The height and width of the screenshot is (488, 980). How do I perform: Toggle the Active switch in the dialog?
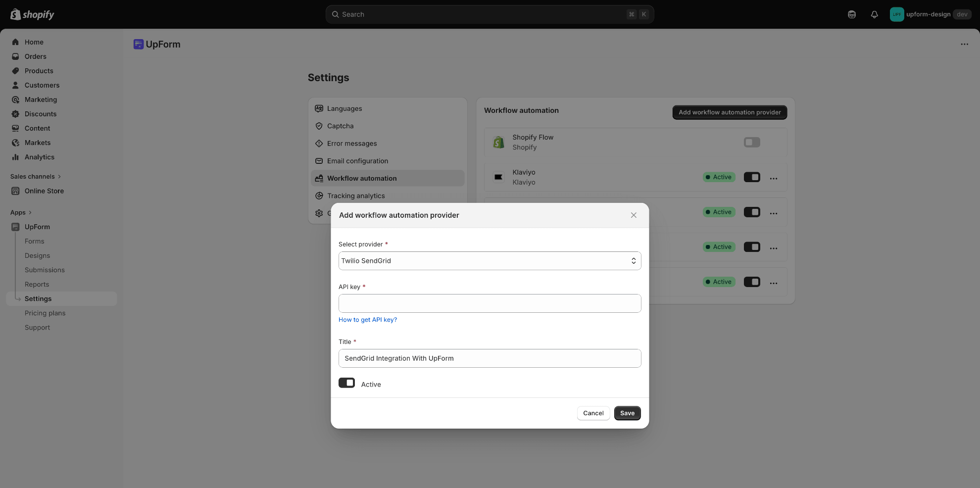coord(347,383)
